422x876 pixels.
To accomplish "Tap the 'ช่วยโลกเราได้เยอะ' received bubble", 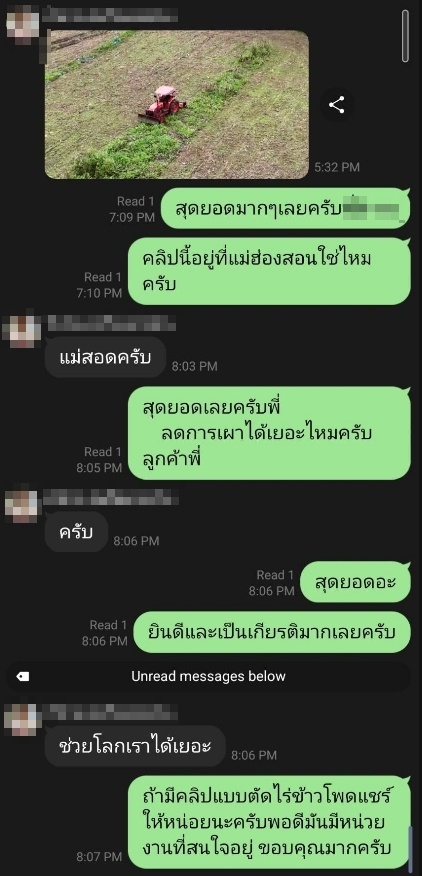I will point(135,746).
